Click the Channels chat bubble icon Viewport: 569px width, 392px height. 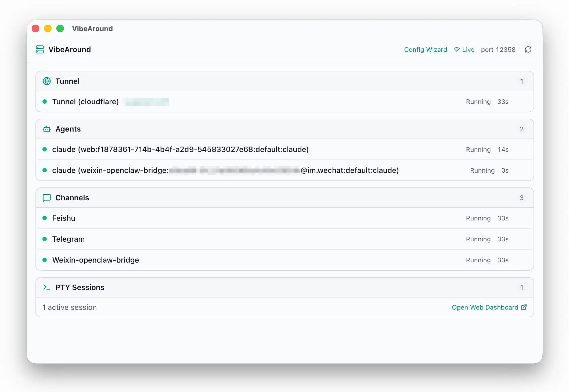tap(47, 198)
